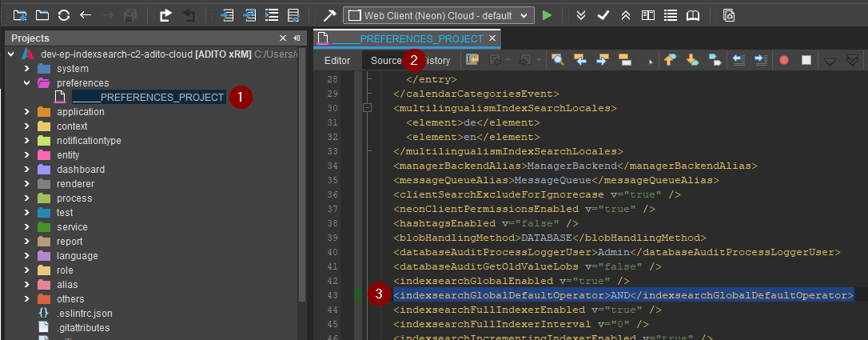Click the indexsearchGlobalDefaultOperator line
868x340 pixels.
click(623, 295)
